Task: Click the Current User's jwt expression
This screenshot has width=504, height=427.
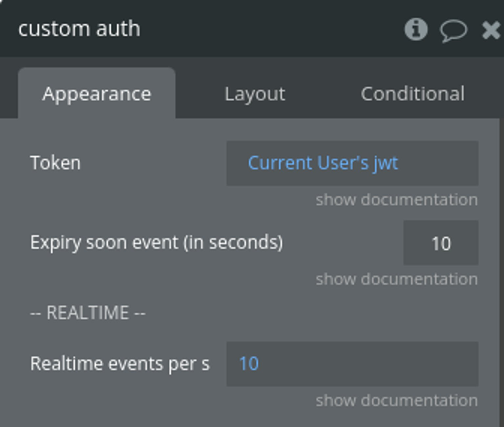Action: [323, 163]
